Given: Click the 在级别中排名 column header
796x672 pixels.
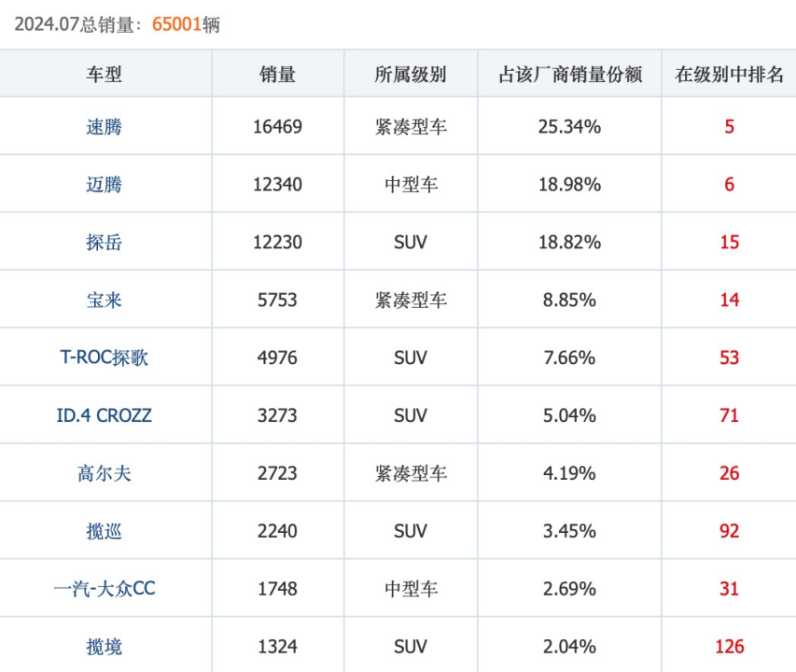Looking at the screenshot, I should click(x=729, y=74).
